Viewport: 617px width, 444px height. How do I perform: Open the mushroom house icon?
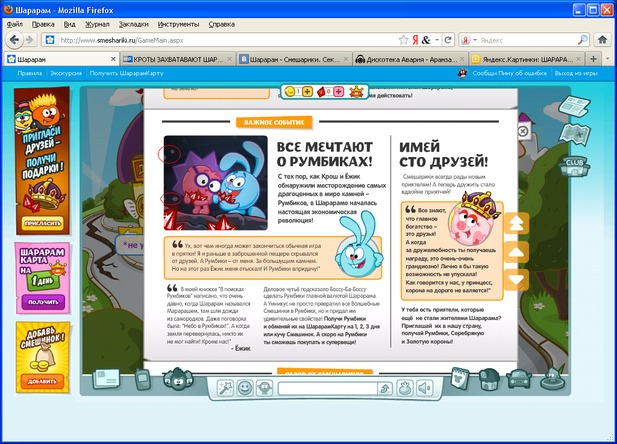489,379
